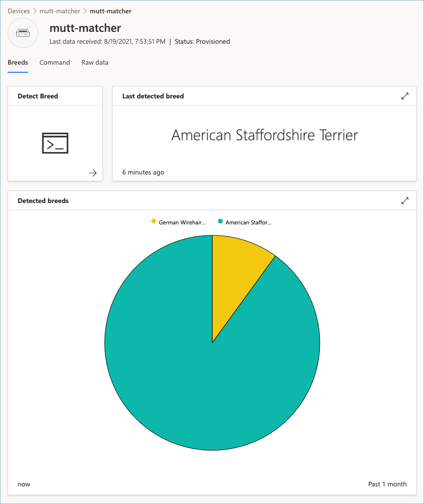Click the 'Past 1 month' label
Screen dimensions: 424x504
[387, 484]
